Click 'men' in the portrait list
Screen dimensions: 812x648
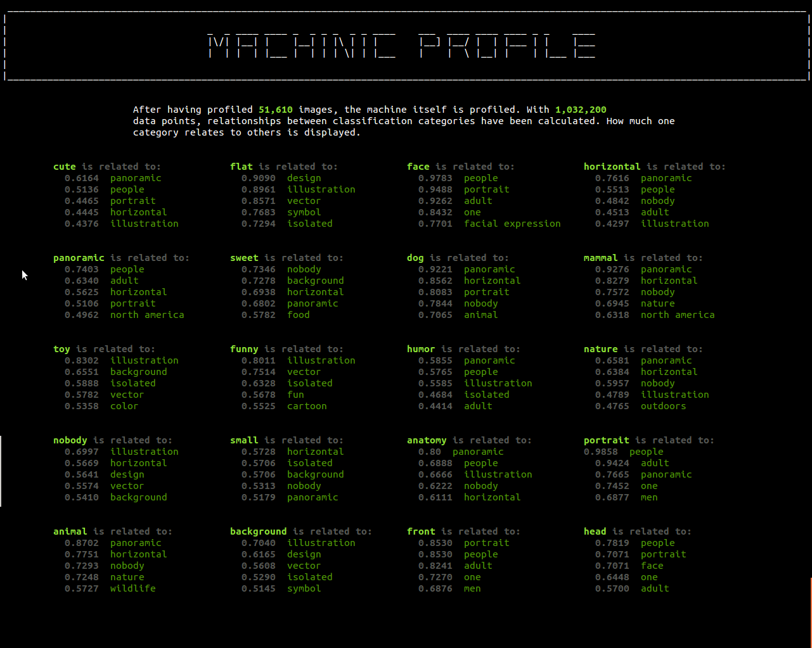coord(649,497)
